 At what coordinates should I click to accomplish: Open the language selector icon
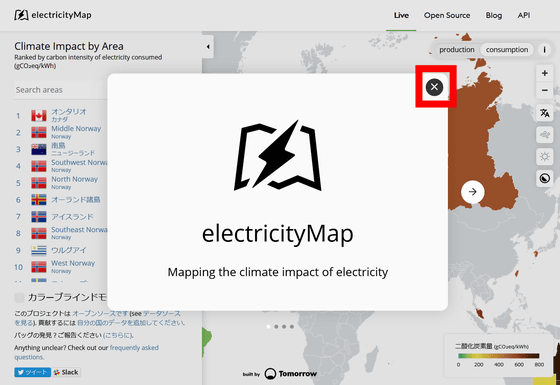pos(544,113)
